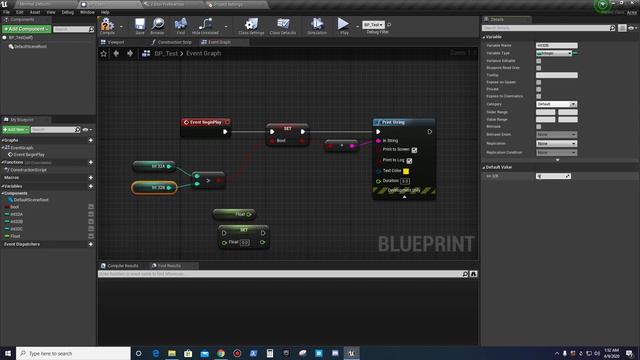The width and height of the screenshot is (640, 360).
Task: Open the Asset menu
Action: [x=35, y=12]
